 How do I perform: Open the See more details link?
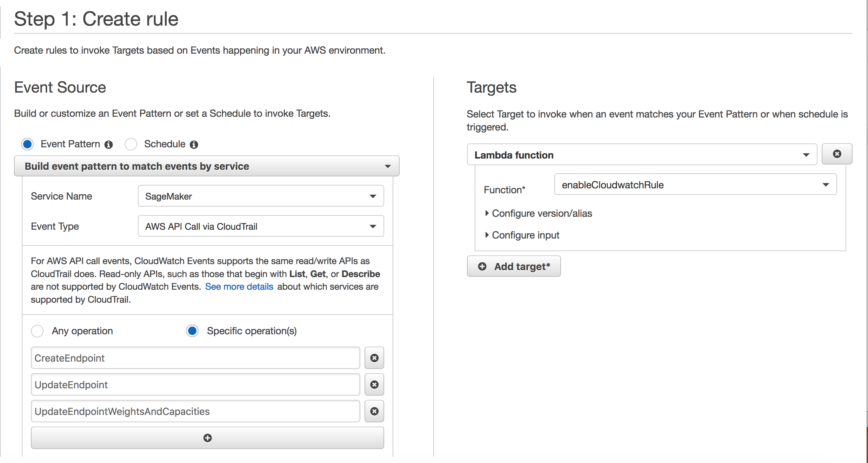click(x=239, y=287)
